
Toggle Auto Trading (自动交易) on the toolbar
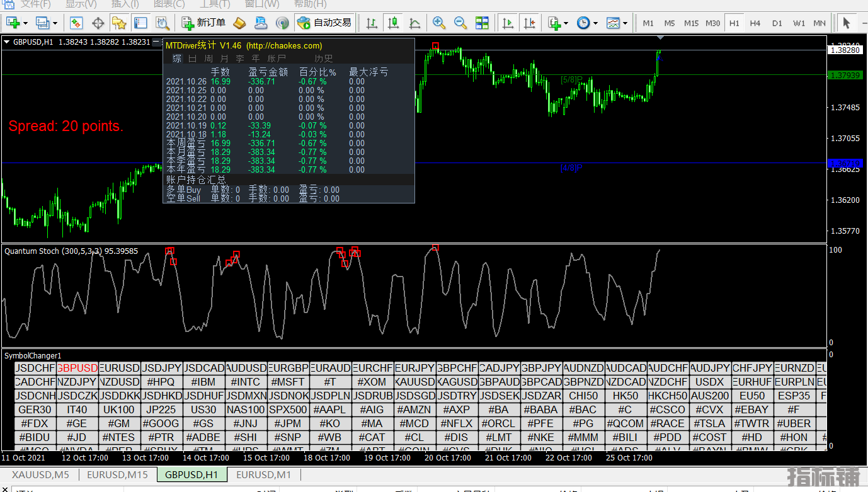[324, 23]
